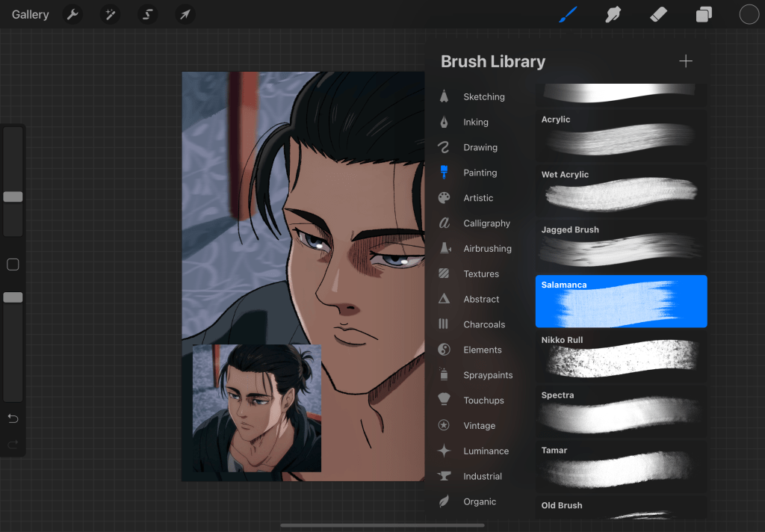The height and width of the screenshot is (532, 765).
Task: Open the Actions wrench menu
Action: click(72, 14)
